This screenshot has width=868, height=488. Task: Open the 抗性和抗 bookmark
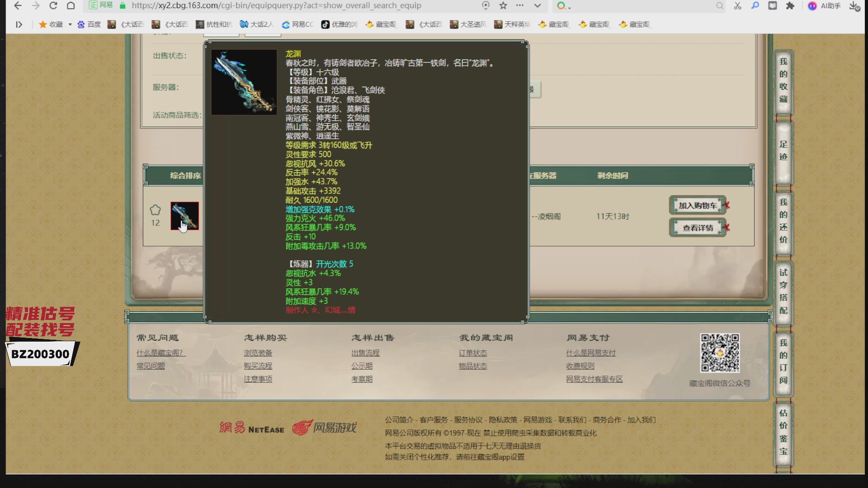pyautogui.click(x=214, y=24)
